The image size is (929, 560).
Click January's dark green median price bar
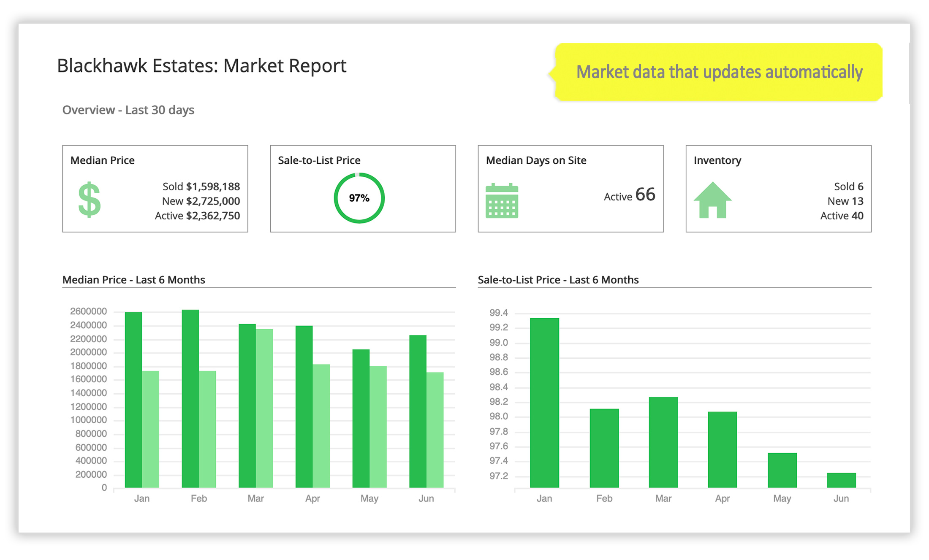133,400
